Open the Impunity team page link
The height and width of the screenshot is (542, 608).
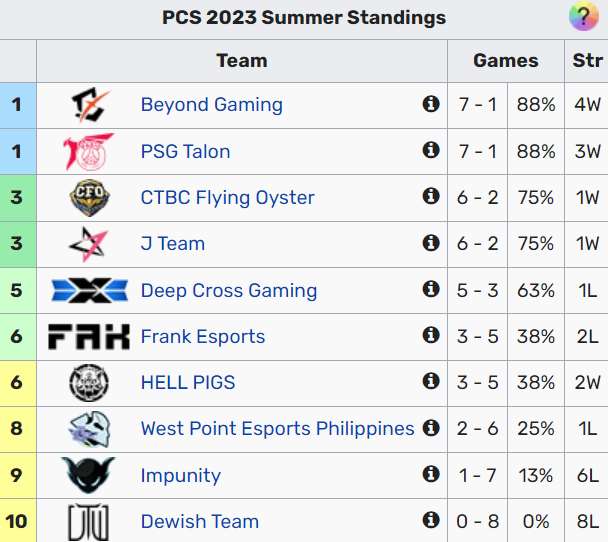point(180,475)
